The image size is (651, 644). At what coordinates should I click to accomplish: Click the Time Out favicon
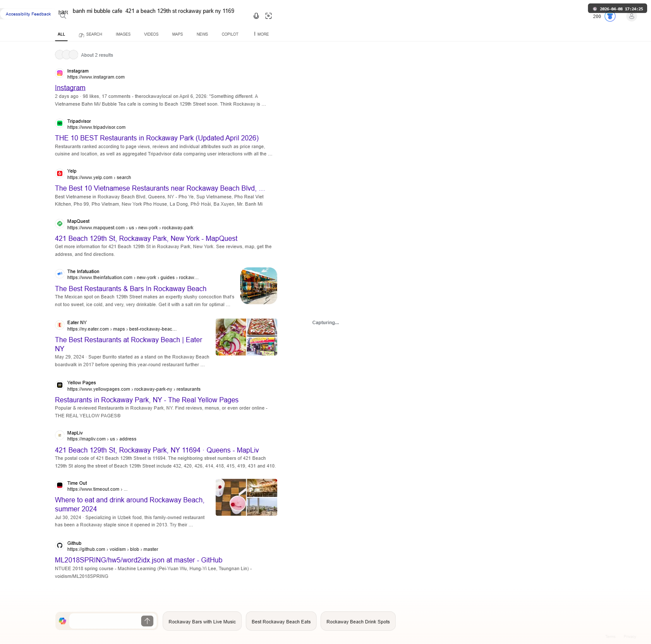coord(60,486)
